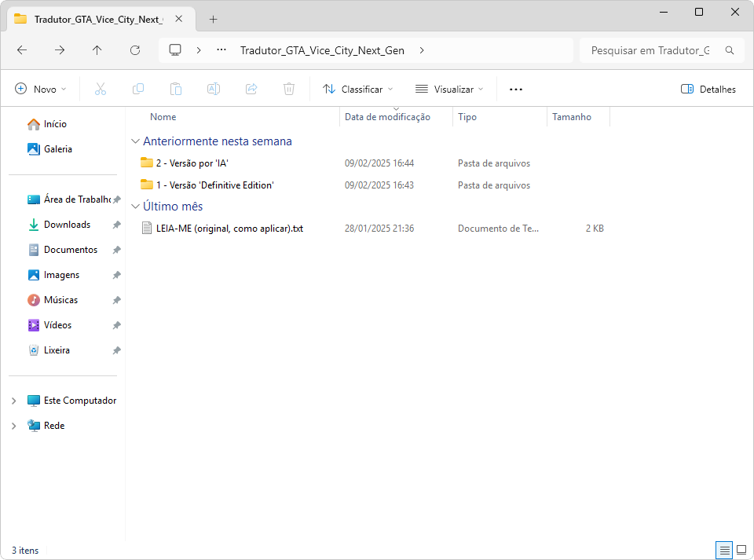Go up one folder level

97,50
